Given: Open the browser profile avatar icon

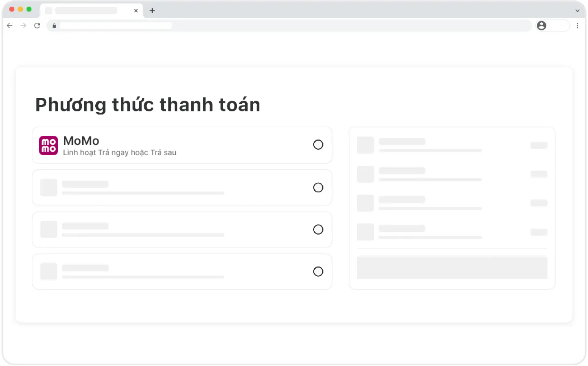Looking at the screenshot, I should tap(541, 25).
